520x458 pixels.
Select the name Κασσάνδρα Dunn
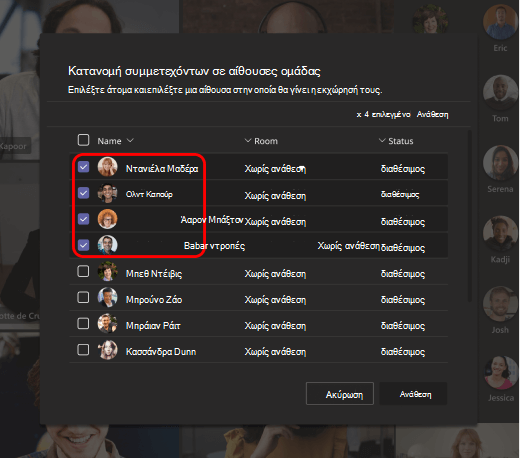tap(161, 352)
